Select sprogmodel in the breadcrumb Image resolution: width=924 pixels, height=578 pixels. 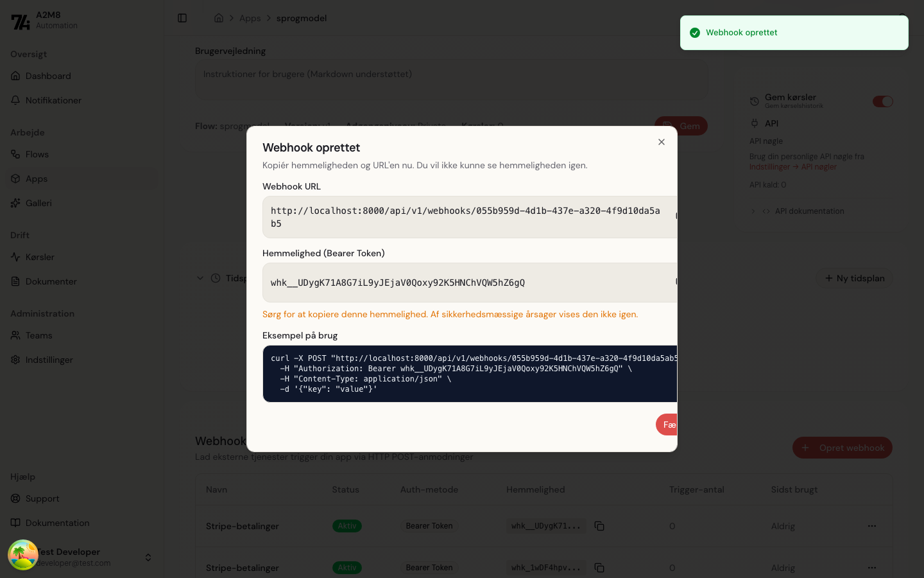(302, 18)
